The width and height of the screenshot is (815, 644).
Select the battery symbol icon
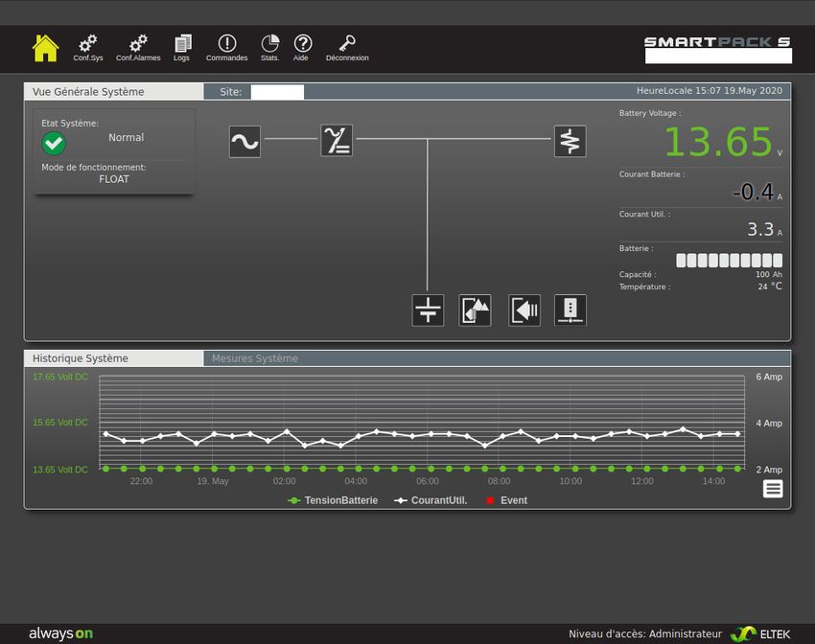click(x=428, y=310)
